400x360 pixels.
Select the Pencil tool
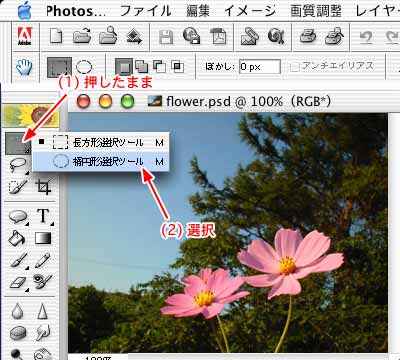pos(43,260)
